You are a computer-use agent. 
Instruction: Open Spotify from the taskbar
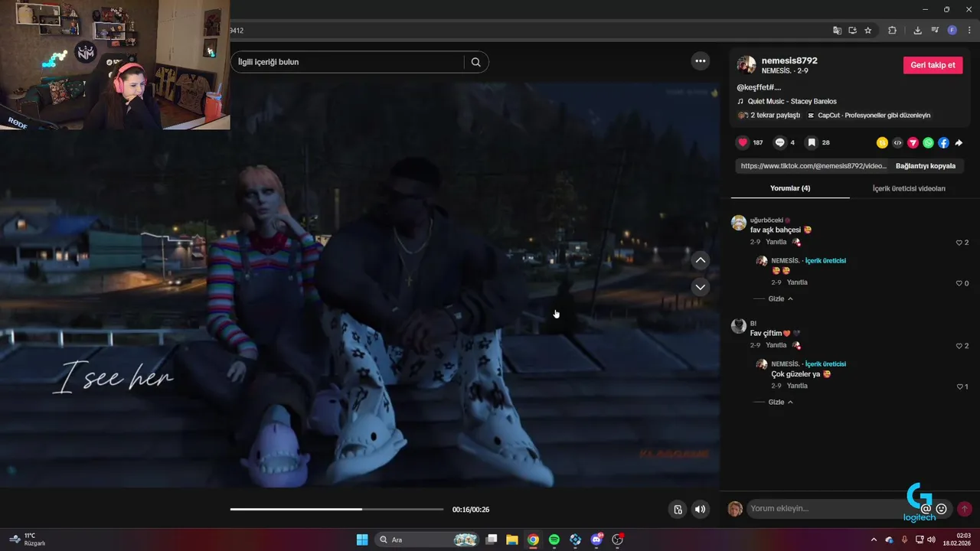point(554,540)
